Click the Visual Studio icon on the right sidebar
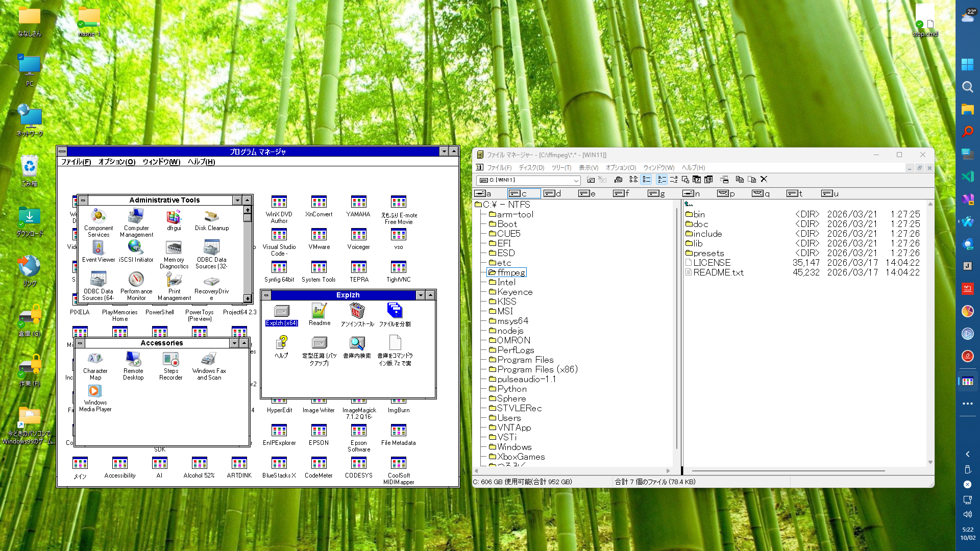980x551 pixels. point(967,199)
